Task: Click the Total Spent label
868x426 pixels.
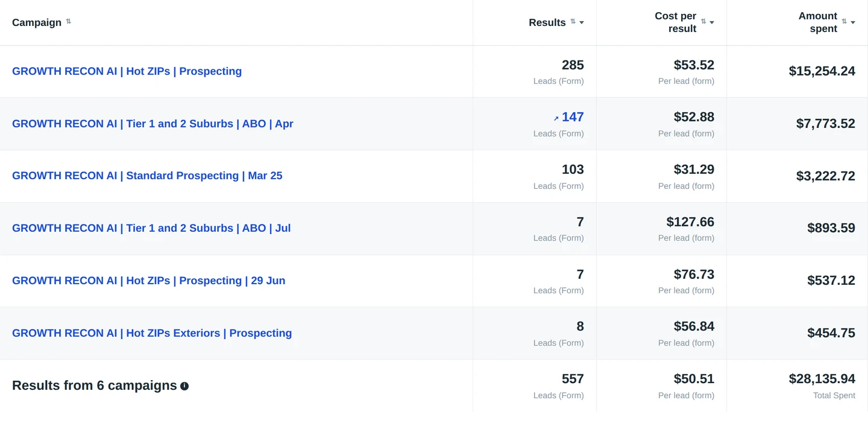Action: [834, 396]
